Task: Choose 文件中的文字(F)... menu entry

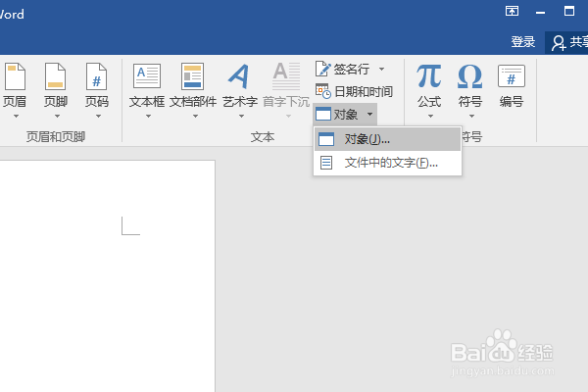Action: tap(387, 163)
